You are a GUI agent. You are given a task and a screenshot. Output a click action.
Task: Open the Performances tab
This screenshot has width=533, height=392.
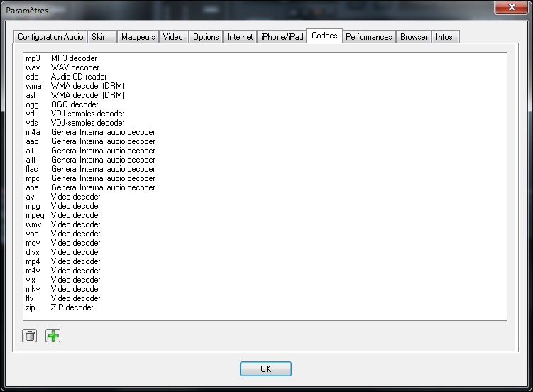pyautogui.click(x=369, y=37)
